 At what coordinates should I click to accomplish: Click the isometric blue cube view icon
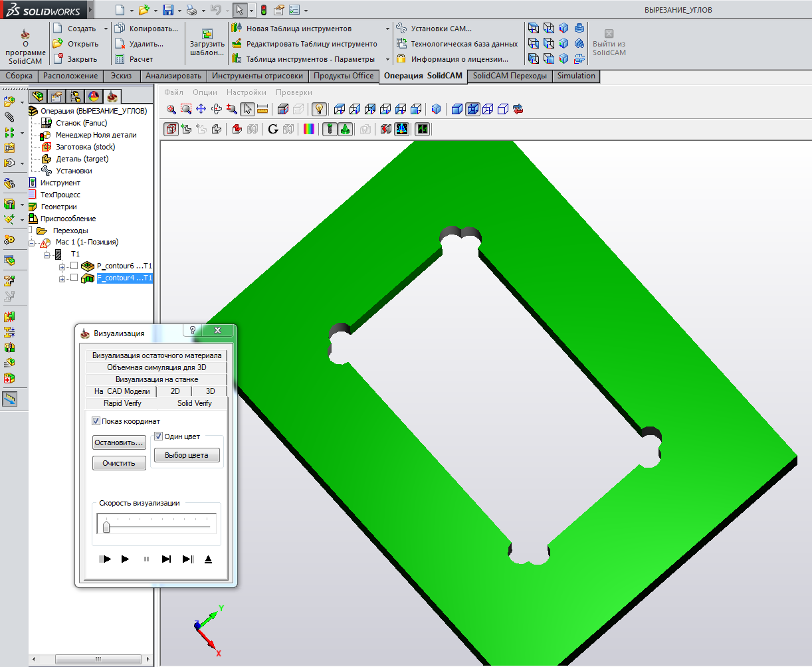[x=437, y=109]
